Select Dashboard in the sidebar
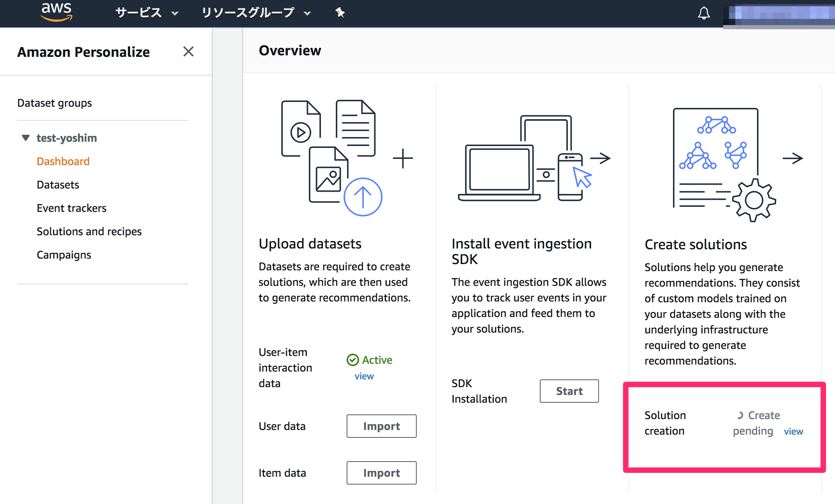The height and width of the screenshot is (504, 835). coord(63,161)
